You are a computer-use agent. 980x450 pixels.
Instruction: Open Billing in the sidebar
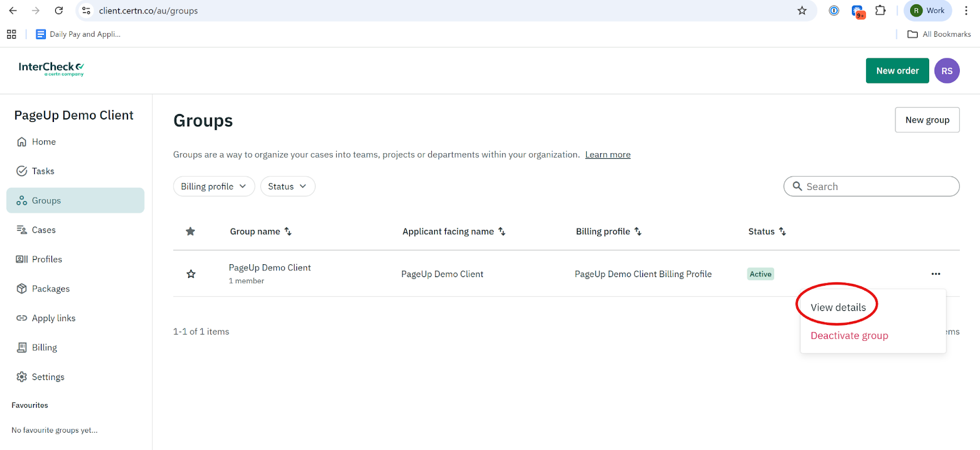[44, 348]
